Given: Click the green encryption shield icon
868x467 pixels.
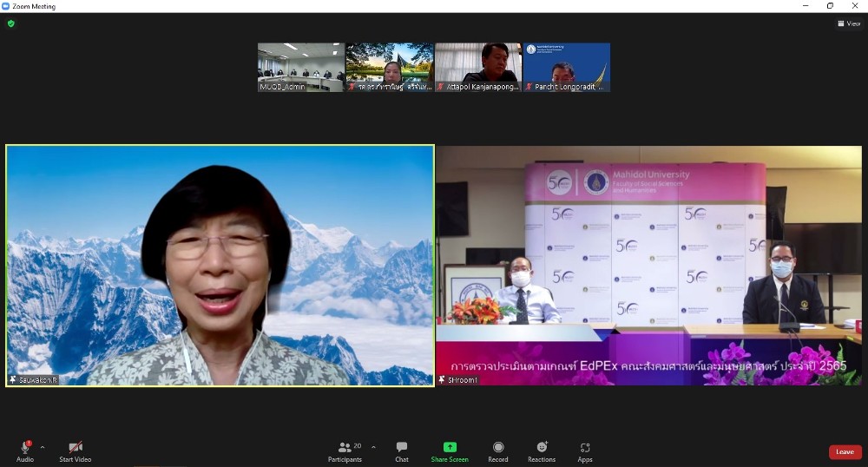Looking at the screenshot, I should pyautogui.click(x=11, y=23).
